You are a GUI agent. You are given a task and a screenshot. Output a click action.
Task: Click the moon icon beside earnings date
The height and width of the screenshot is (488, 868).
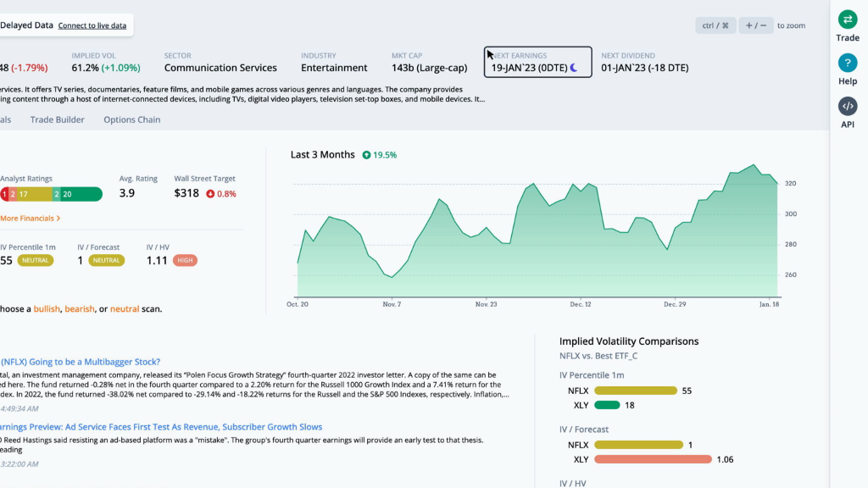(x=574, y=68)
